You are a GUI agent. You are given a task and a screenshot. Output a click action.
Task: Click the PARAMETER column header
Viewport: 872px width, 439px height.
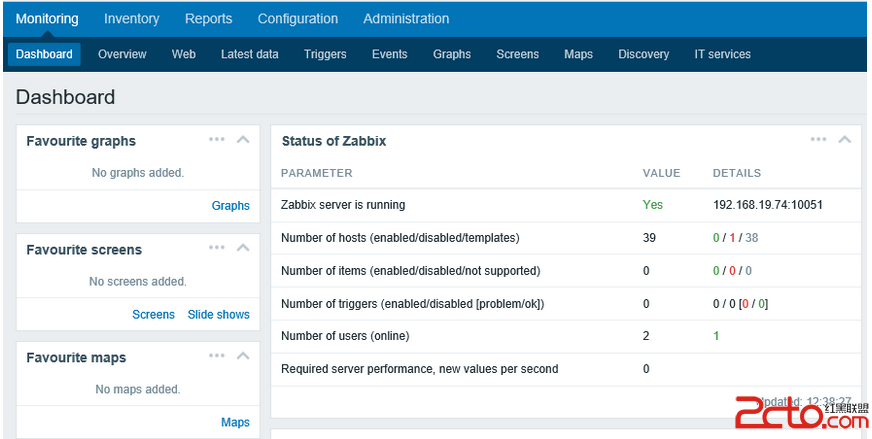click(316, 173)
